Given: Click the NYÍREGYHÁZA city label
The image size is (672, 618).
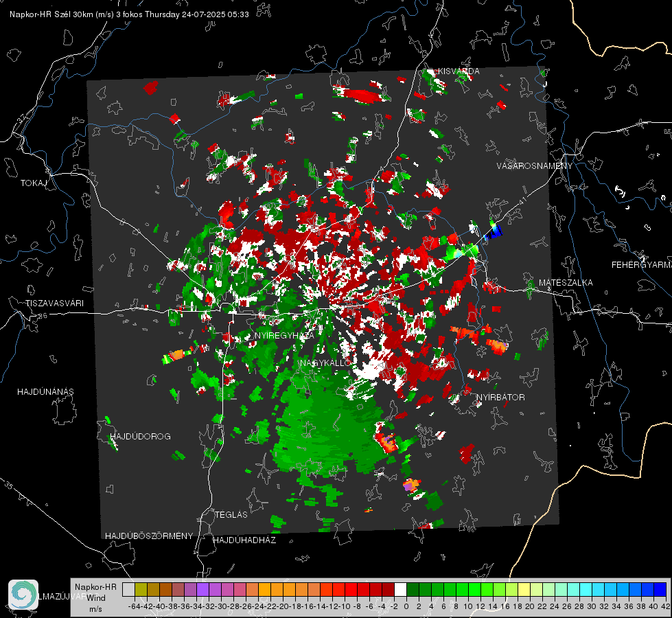Looking at the screenshot, I should pyautogui.click(x=283, y=336).
